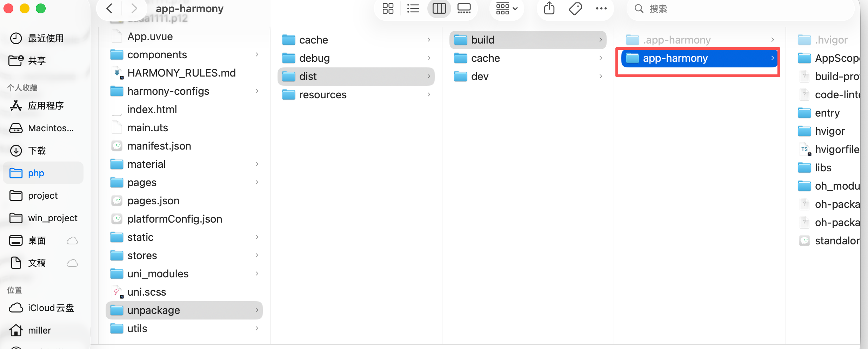
Task: Expand the stores folder chevron
Action: tap(257, 255)
